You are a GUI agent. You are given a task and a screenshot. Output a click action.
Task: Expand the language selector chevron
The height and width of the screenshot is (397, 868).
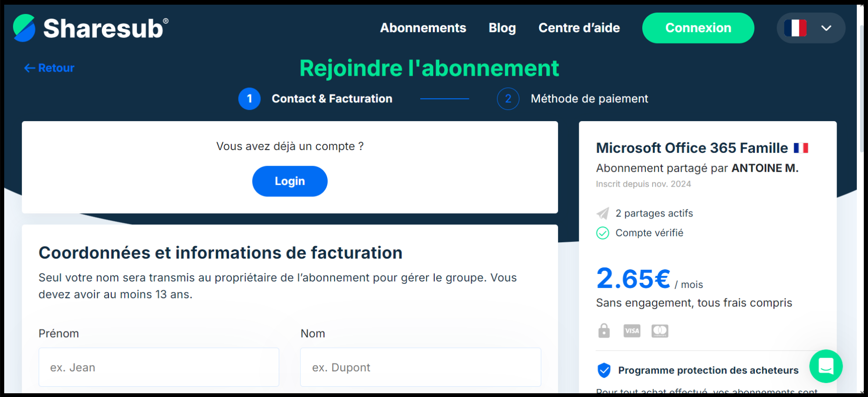coord(826,28)
